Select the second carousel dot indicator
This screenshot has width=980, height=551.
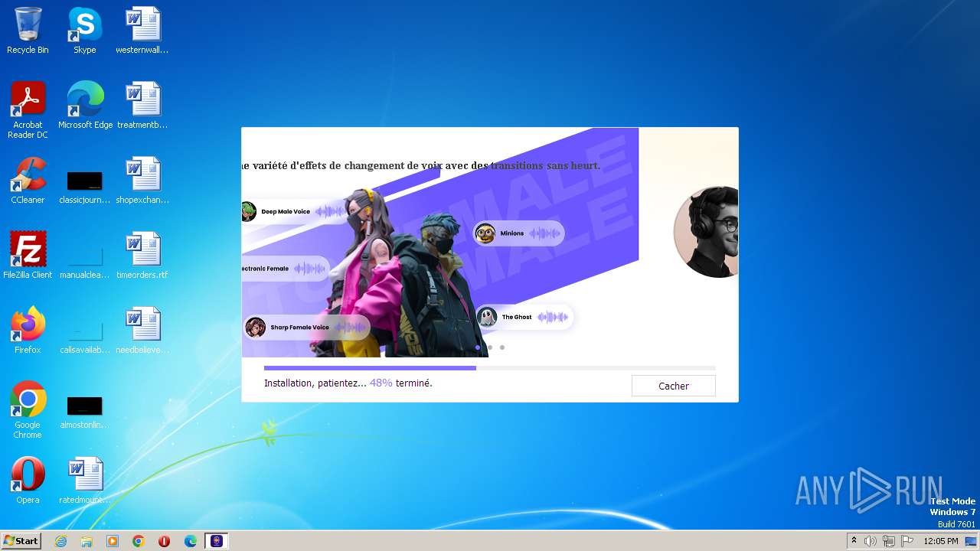490,347
